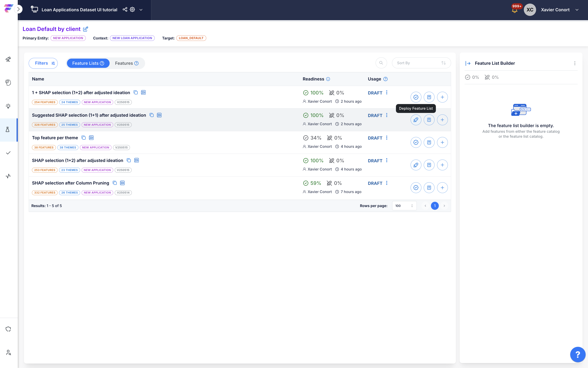Open the Sort By dropdown
Image resolution: width=588 pixels, height=368 pixels.
click(x=421, y=63)
